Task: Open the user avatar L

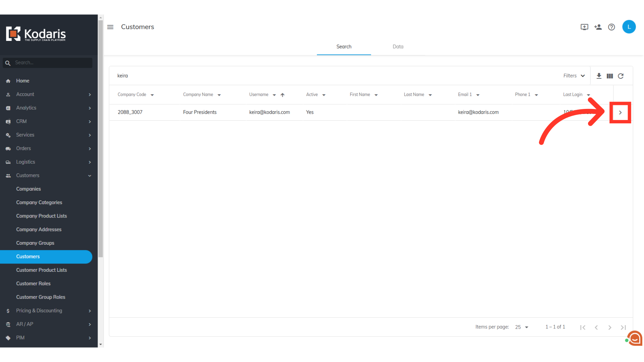Action: click(629, 27)
